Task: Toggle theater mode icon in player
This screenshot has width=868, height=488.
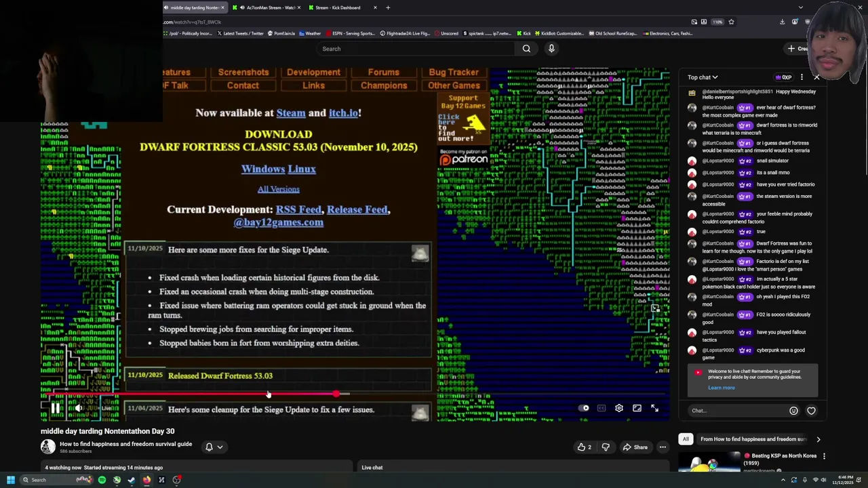Action: point(637,408)
